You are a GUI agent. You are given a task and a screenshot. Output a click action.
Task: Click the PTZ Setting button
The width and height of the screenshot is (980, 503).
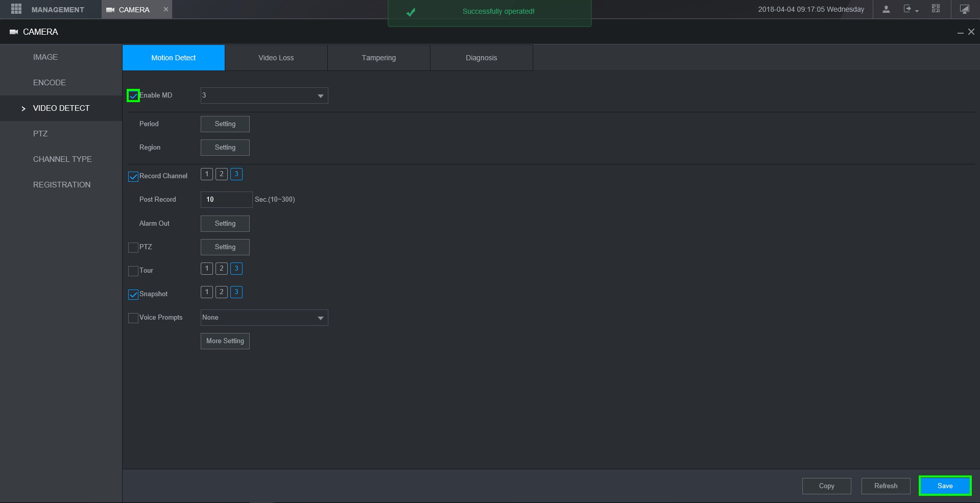pyautogui.click(x=225, y=247)
